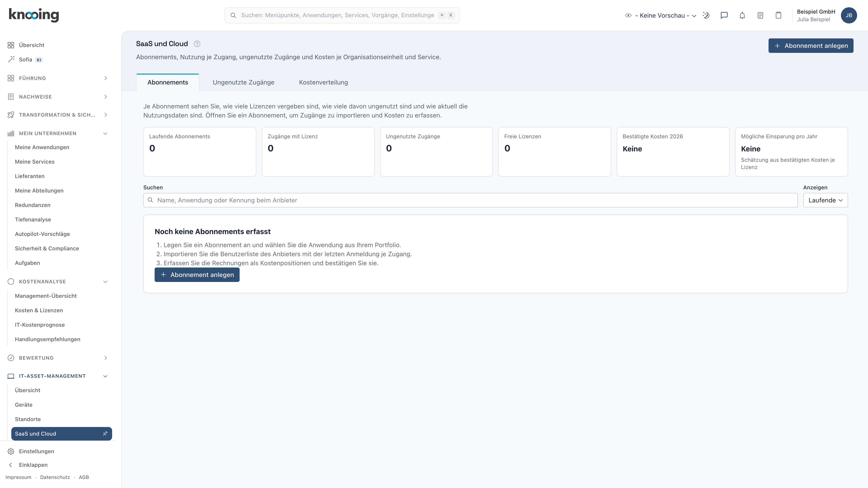
Task: Open the document list icon in header
Action: tap(760, 15)
